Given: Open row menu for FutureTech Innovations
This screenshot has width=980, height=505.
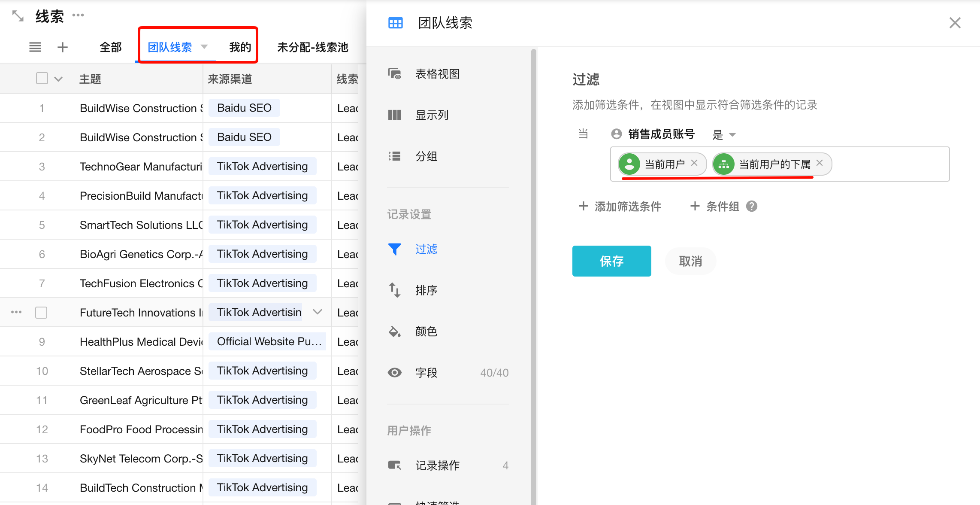Looking at the screenshot, I should coord(16,312).
